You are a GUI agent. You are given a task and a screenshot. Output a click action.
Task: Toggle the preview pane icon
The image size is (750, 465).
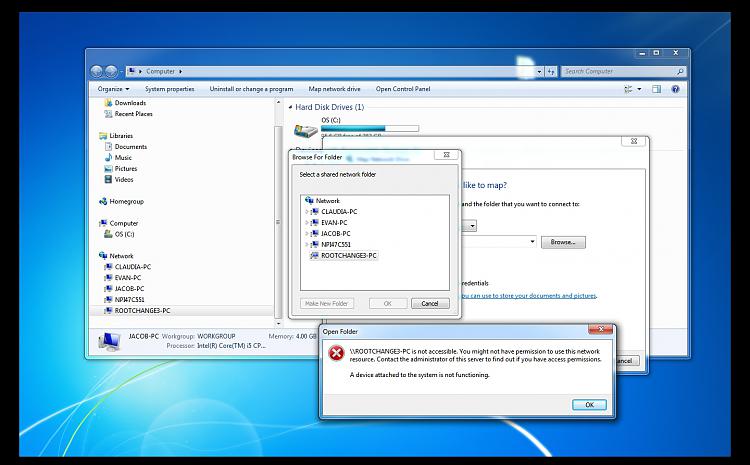(656, 89)
